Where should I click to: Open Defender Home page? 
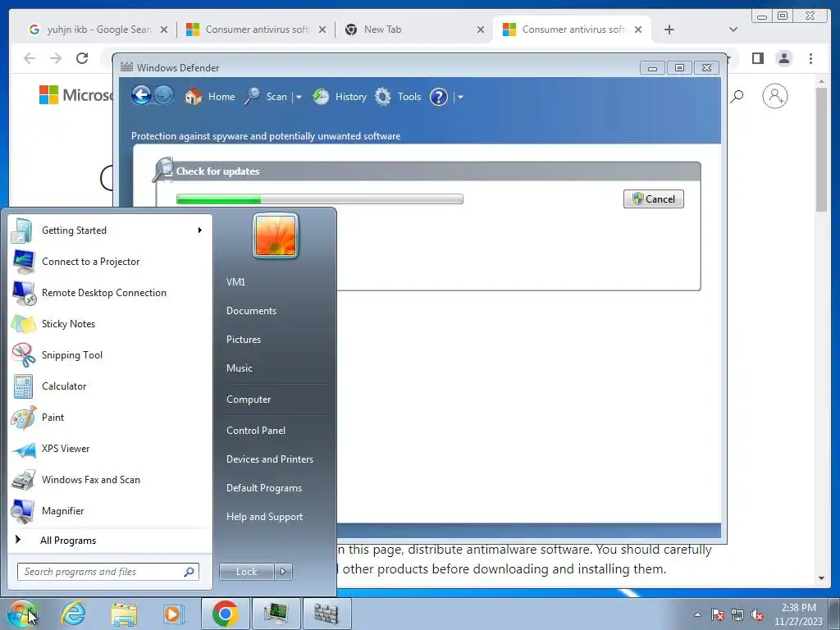209,97
